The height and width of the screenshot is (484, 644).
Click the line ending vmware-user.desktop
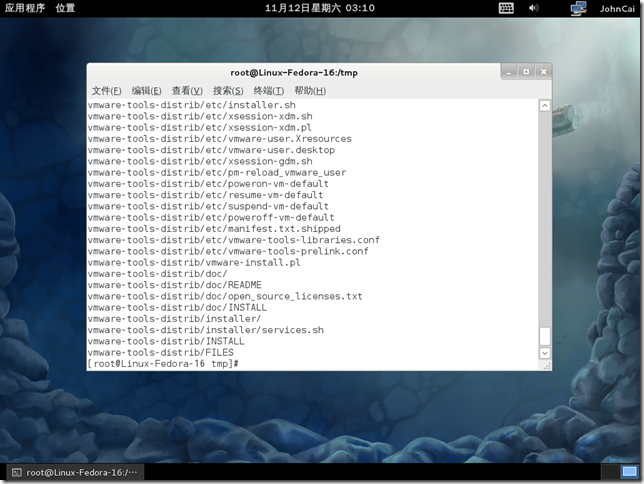211,150
